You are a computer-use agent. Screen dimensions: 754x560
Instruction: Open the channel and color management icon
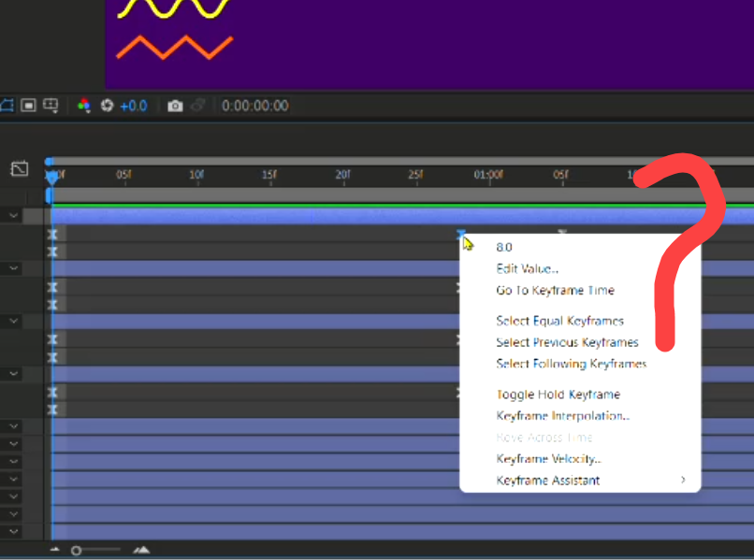[x=84, y=106]
